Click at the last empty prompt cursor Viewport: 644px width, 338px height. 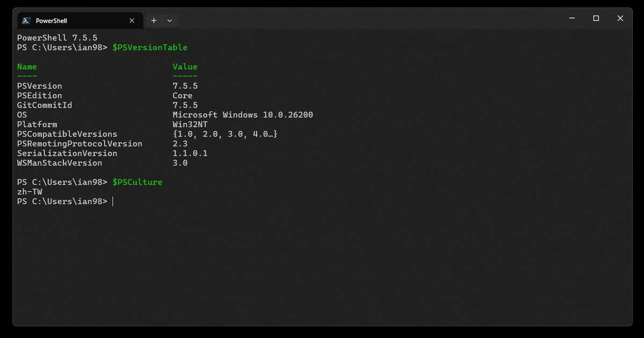(x=113, y=201)
